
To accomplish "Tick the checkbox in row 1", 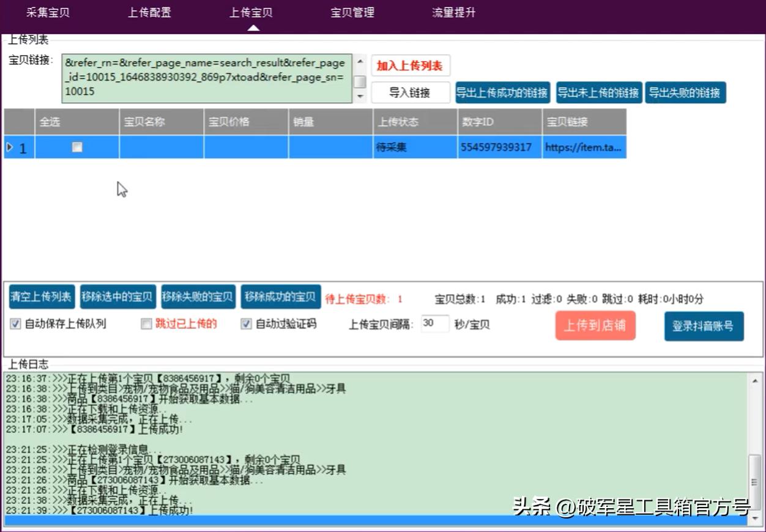I will pos(77,147).
